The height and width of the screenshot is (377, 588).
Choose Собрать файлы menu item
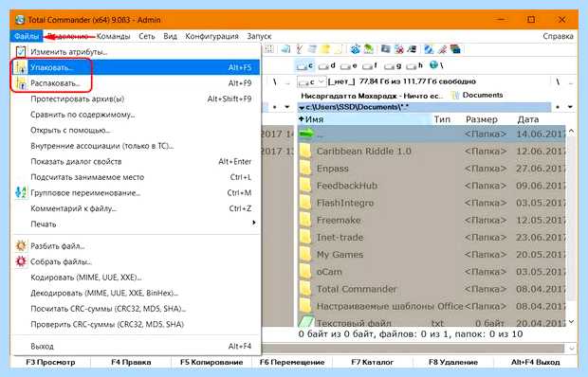pos(137,261)
